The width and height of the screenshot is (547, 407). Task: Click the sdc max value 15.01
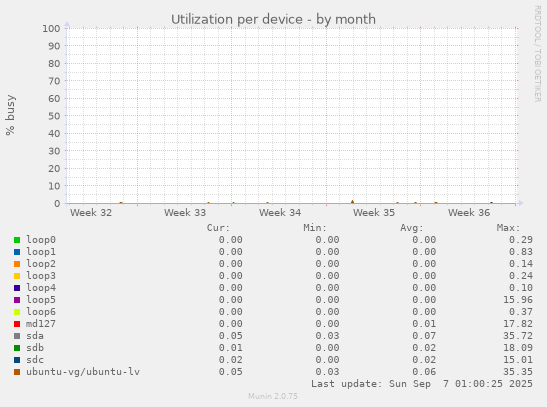coord(518,360)
